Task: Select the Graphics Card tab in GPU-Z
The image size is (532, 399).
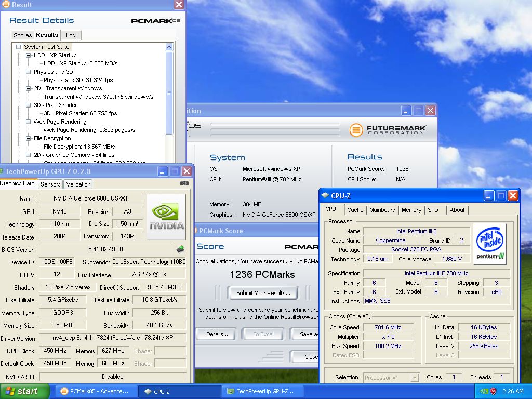Action: click(18, 183)
